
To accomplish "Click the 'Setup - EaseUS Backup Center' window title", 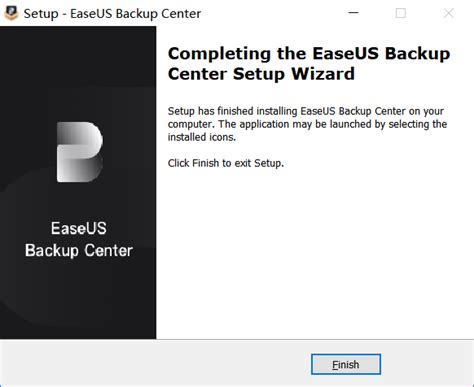I will point(112,14).
